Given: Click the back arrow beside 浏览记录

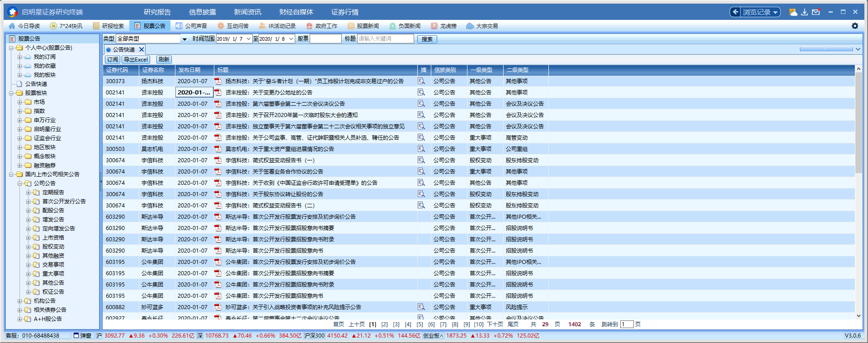Looking at the screenshot, I should [x=736, y=12].
